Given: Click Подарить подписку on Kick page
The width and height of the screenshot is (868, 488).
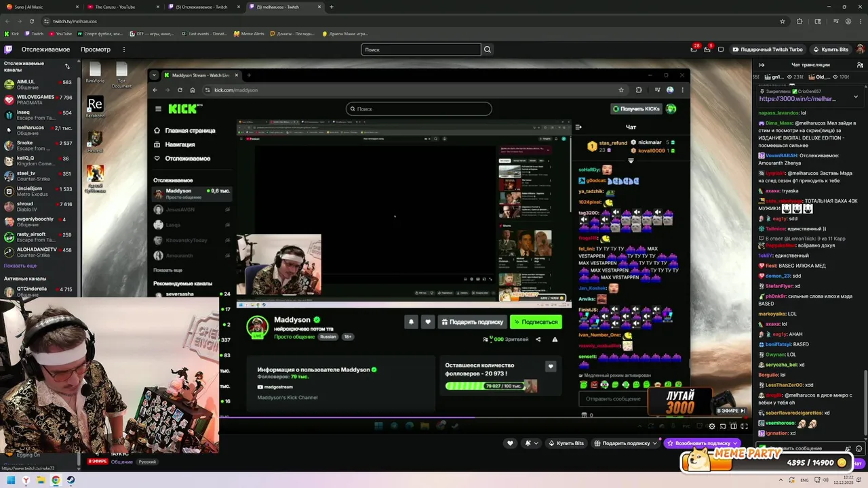Looking at the screenshot, I should [x=471, y=322].
